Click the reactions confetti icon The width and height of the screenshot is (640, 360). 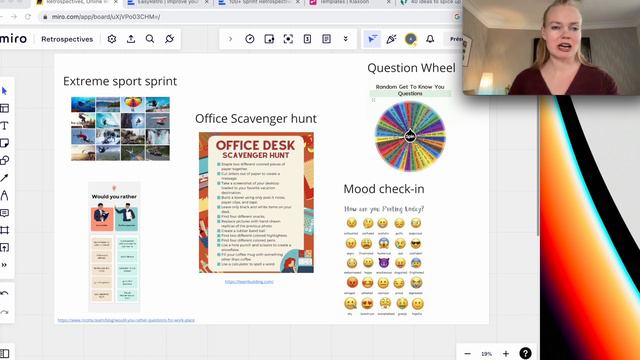click(x=391, y=39)
